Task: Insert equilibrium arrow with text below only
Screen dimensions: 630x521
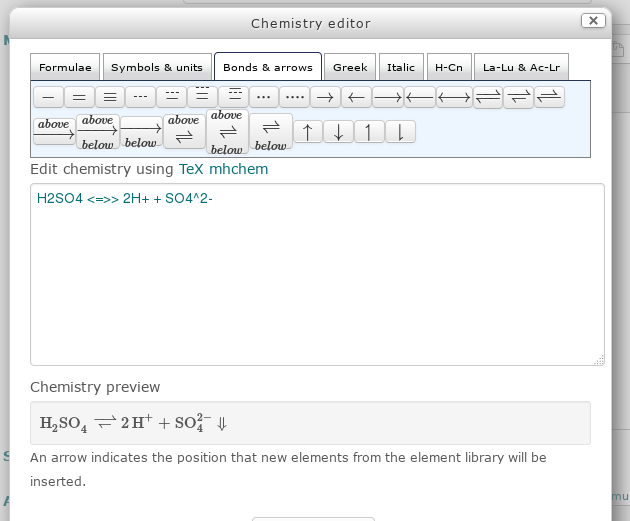Action: [271, 132]
